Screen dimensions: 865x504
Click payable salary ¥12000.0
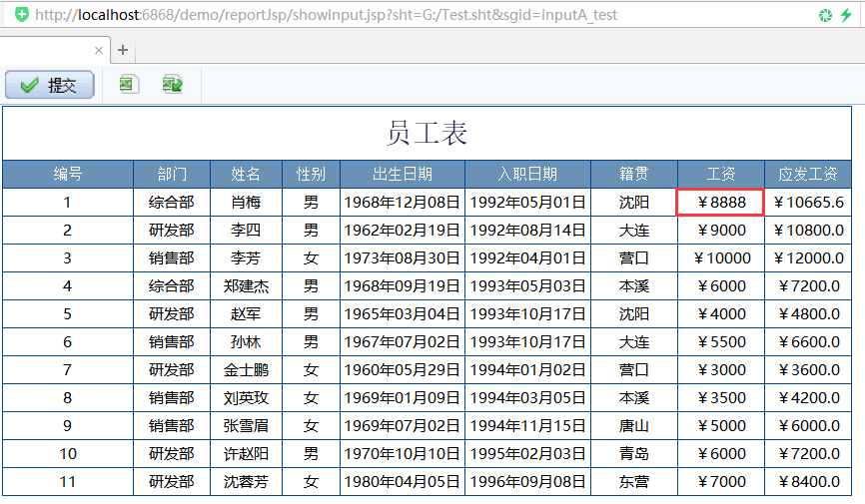coord(808,258)
